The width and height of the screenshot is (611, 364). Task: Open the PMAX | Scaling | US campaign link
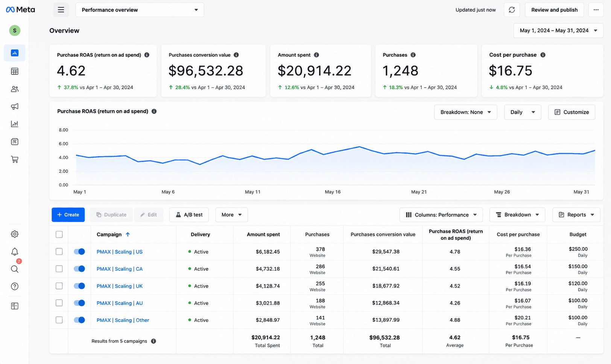click(x=120, y=252)
